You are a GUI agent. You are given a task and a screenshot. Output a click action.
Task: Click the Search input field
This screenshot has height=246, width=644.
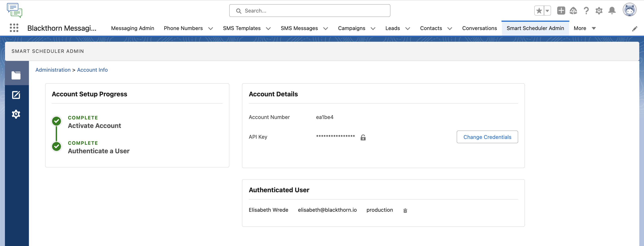[309, 10]
